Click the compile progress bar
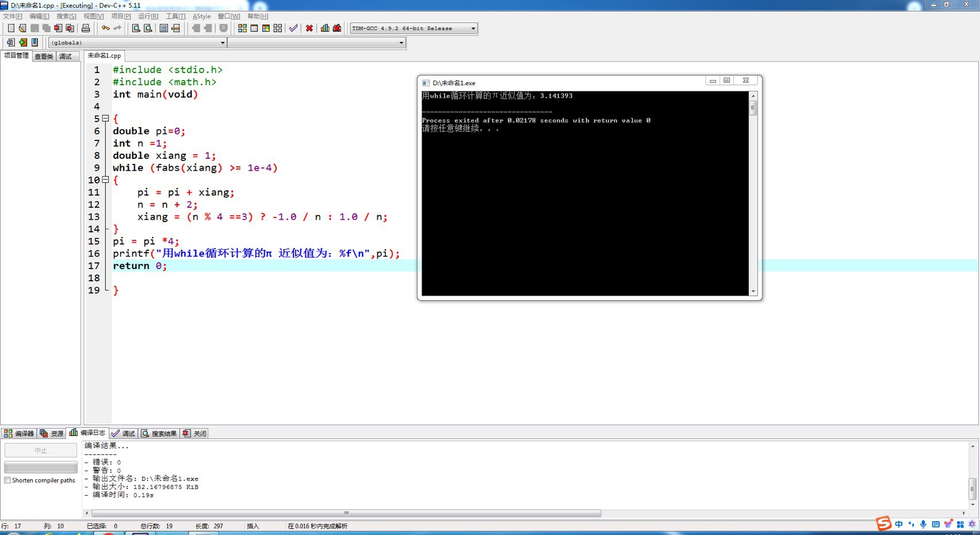 (41, 467)
